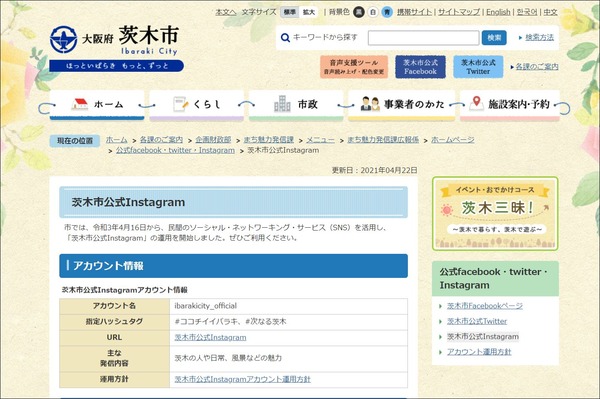Open the 携帯サイト link
Image resolution: width=600 pixels, height=399 pixels.
(414, 12)
